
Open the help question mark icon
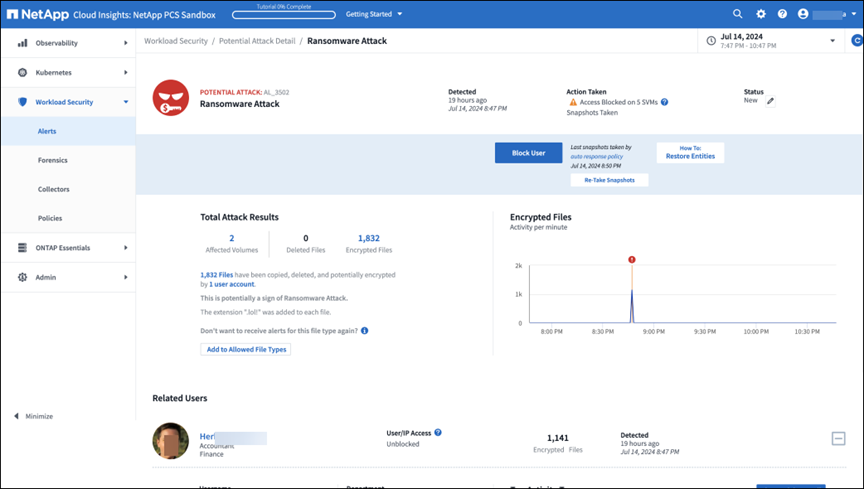782,14
